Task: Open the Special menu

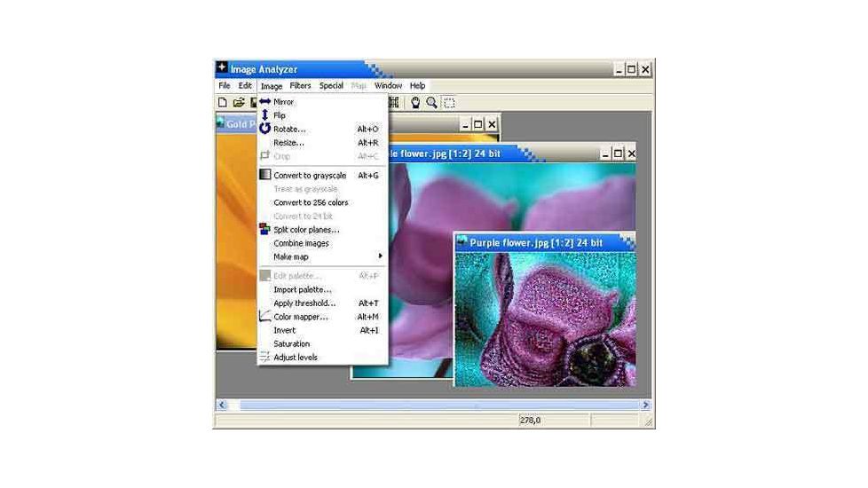Action: [331, 86]
